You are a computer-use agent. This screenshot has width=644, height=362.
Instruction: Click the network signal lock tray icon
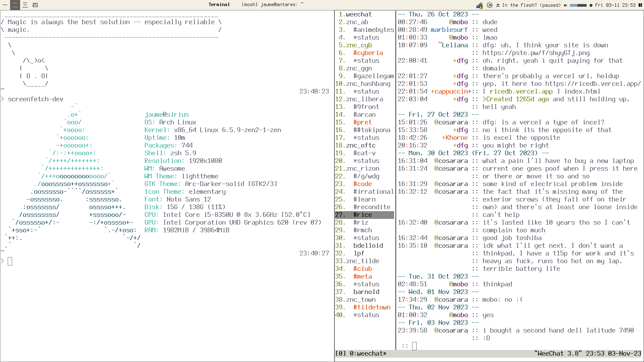[479, 5]
